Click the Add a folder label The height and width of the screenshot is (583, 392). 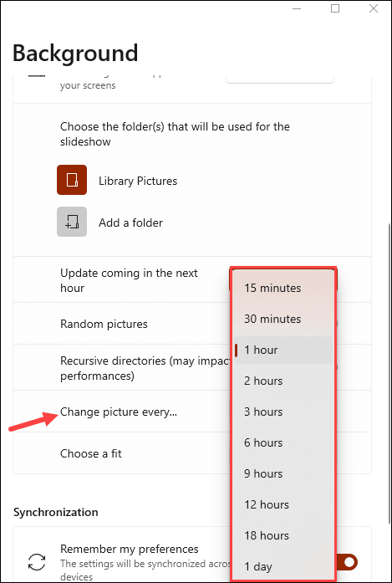tap(130, 222)
